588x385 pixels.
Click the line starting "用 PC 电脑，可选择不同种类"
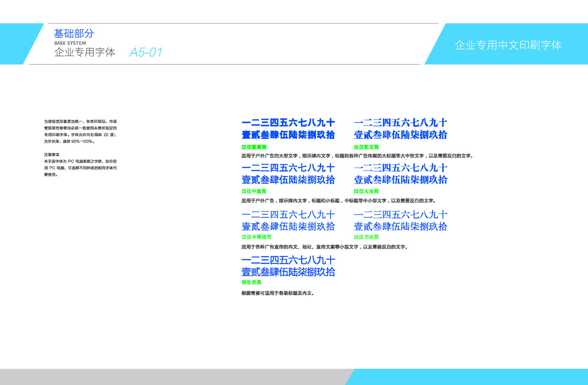click(x=80, y=168)
